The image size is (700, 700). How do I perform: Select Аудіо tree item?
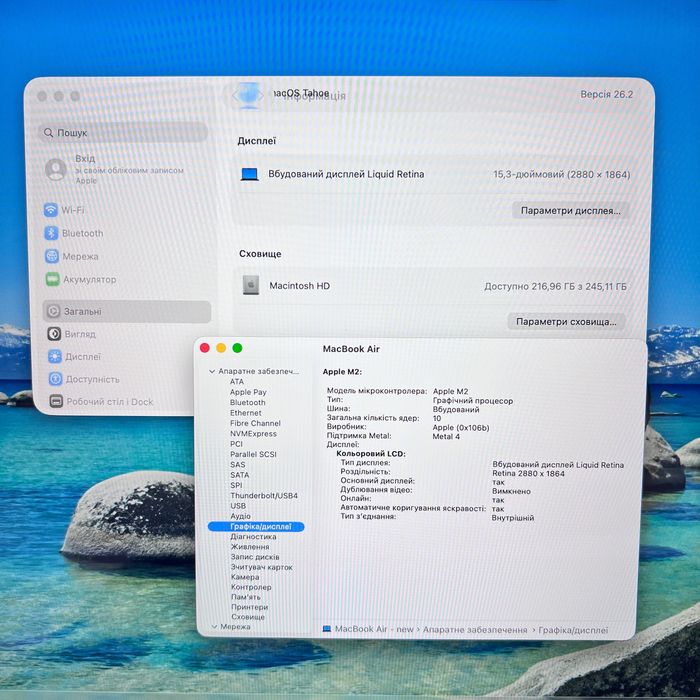click(240, 516)
